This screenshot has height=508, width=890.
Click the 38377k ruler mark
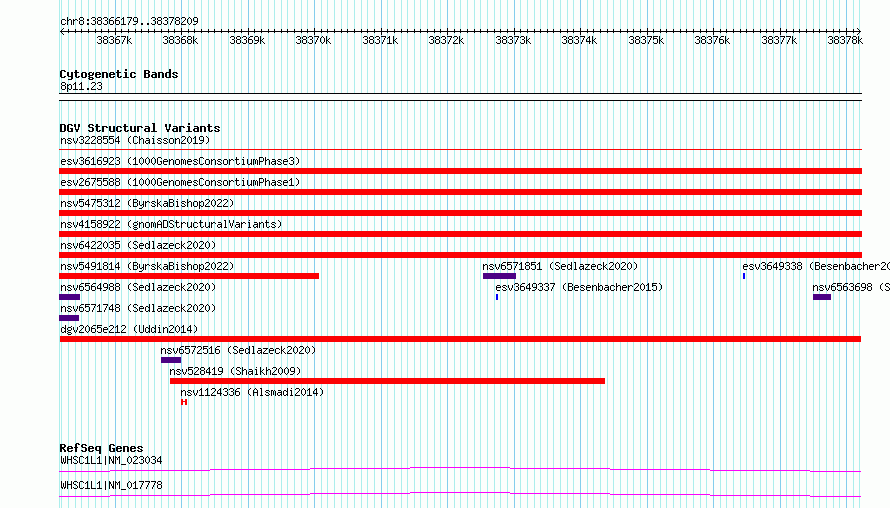click(x=779, y=40)
